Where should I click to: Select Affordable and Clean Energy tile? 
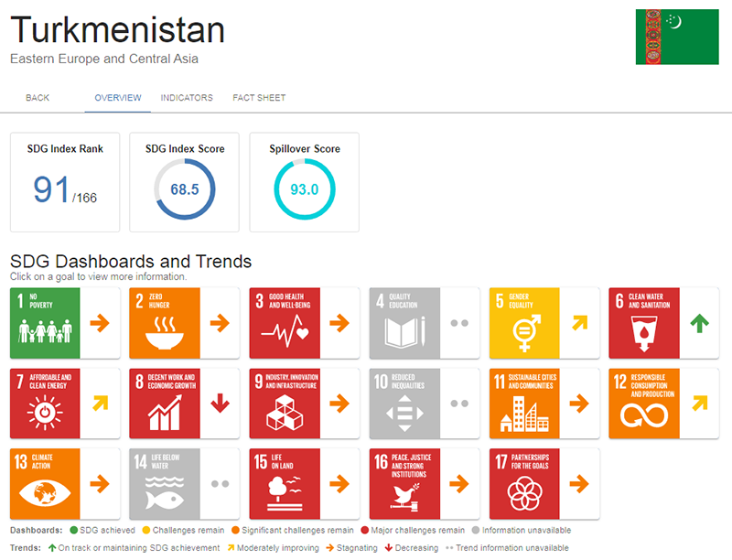click(46, 404)
